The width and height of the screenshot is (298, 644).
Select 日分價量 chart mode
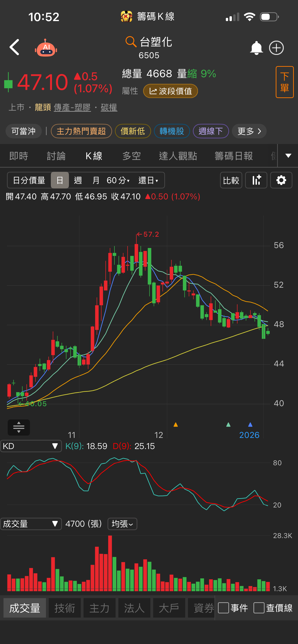pos(29,180)
